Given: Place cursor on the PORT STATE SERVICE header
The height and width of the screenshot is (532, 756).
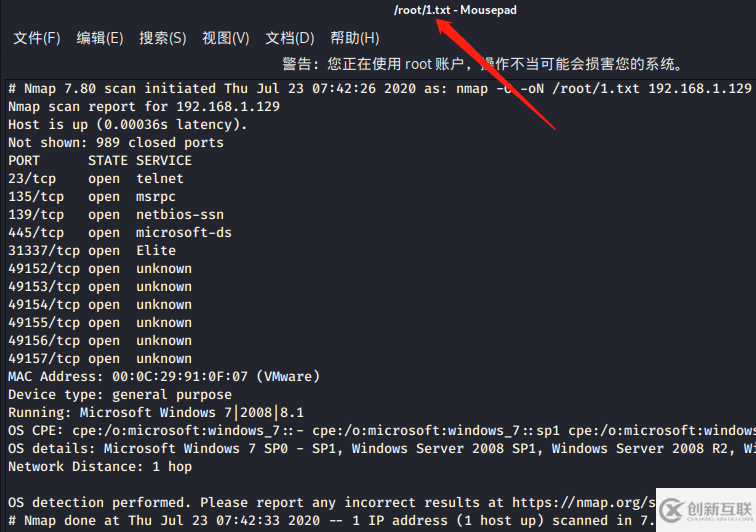Looking at the screenshot, I should [x=100, y=160].
